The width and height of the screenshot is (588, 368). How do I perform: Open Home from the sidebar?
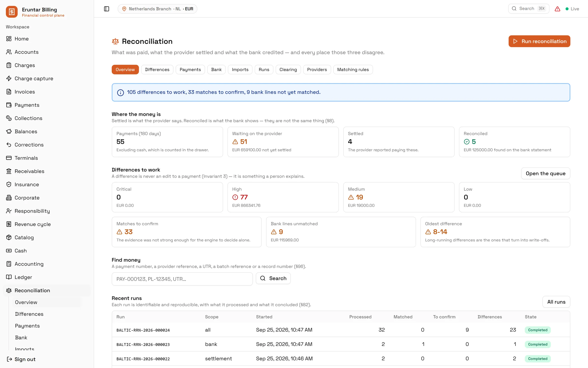pyautogui.click(x=47, y=39)
